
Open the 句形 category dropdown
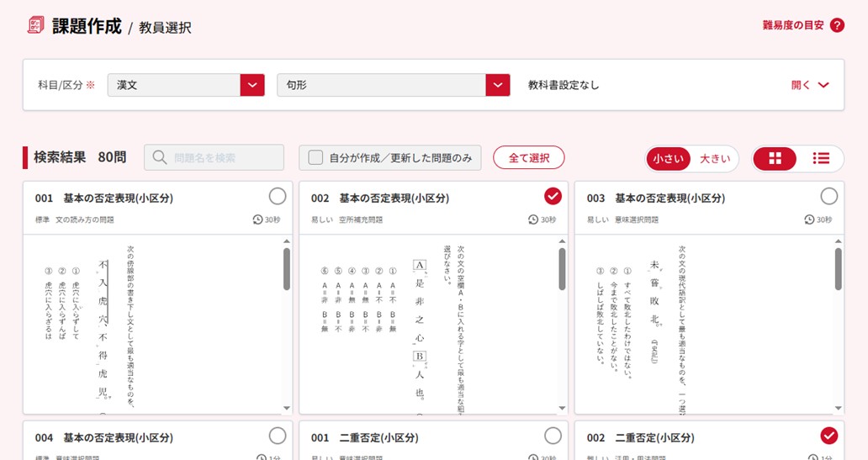(x=393, y=85)
